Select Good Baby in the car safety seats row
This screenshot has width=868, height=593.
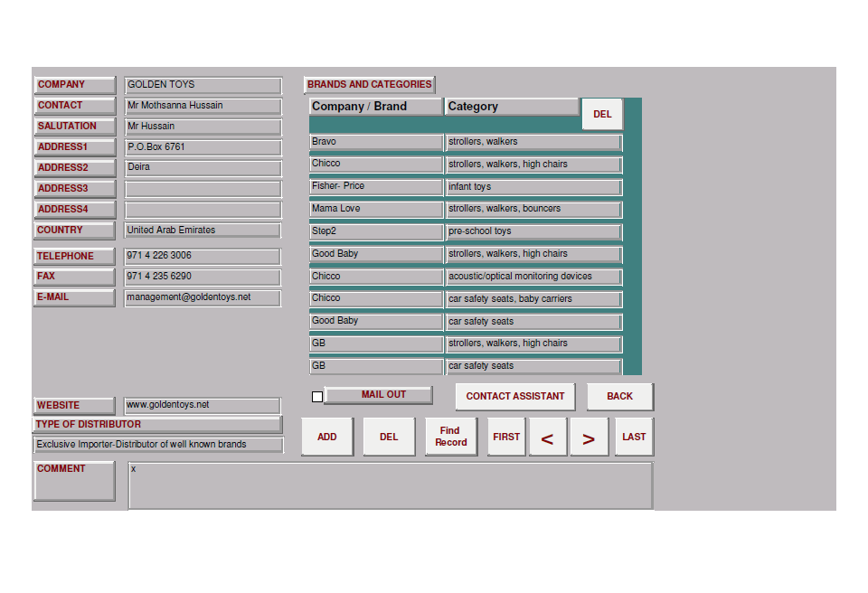(376, 322)
